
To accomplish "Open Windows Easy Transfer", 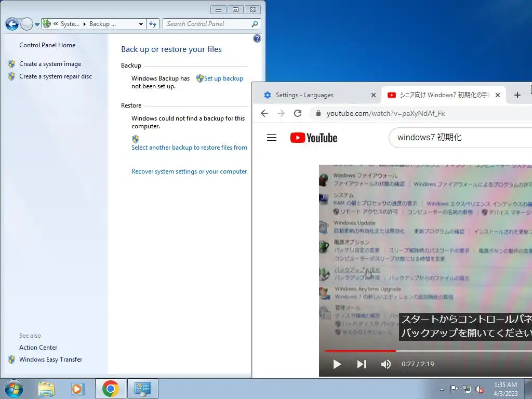I will [50, 360].
